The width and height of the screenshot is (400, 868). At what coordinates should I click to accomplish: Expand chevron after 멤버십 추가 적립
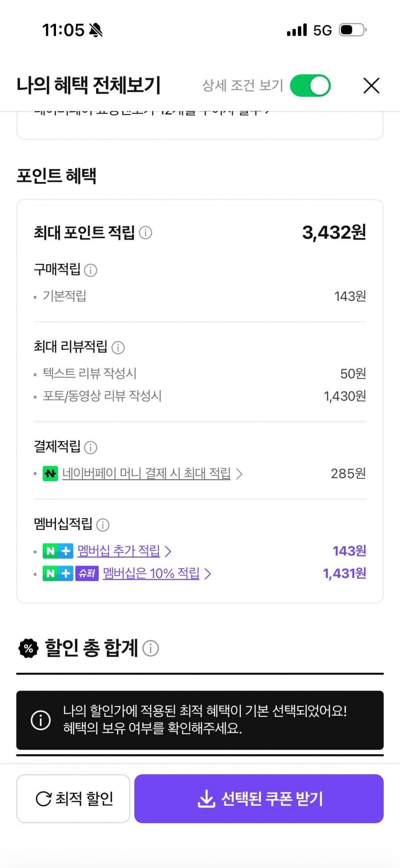tap(168, 551)
